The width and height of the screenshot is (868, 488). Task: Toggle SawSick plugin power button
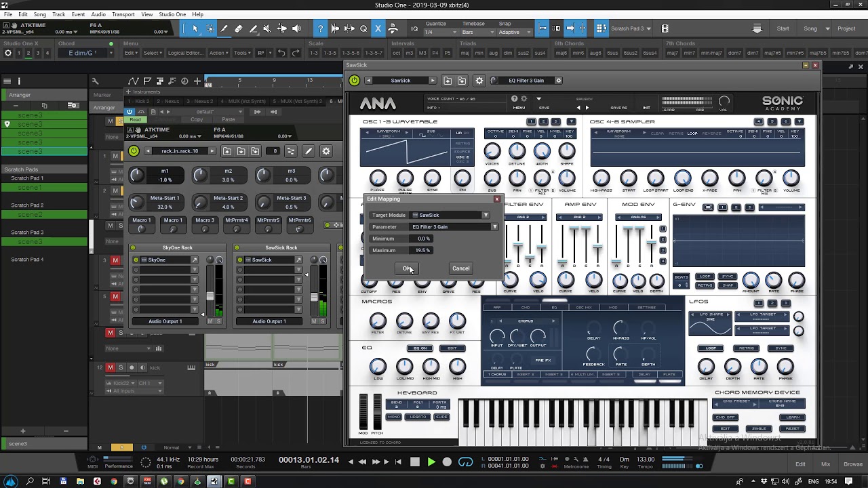point(354,81)
